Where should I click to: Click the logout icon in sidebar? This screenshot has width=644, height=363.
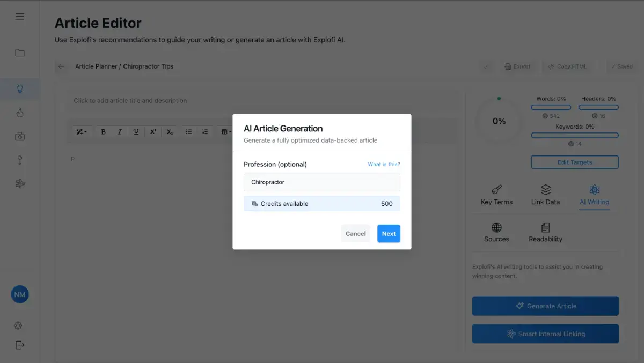pyautogui.click(x=20, y=345)
